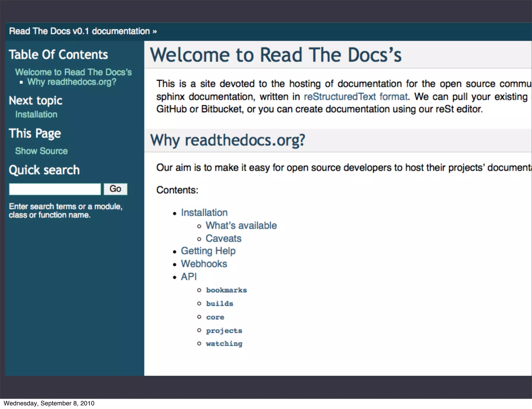Click the sidebar 'Welcome to Read The Docs's' link

[x=73, y=72]
